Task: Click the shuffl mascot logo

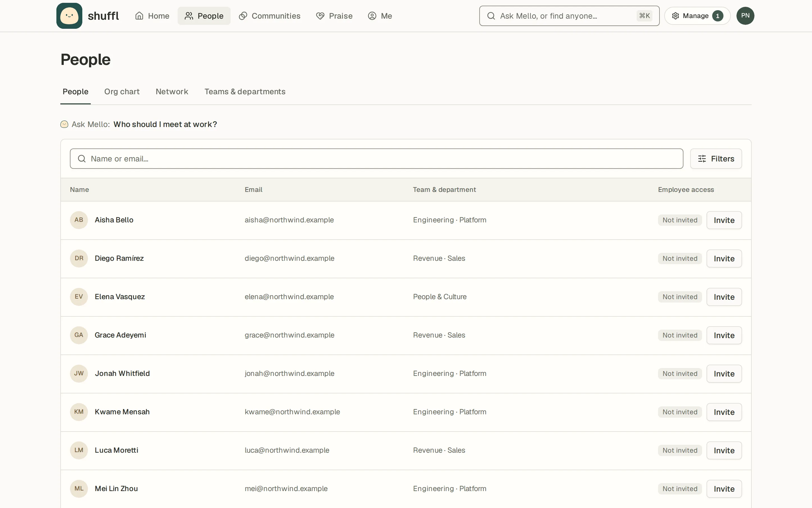Action: pyautogui.click(x=69, y=16)
